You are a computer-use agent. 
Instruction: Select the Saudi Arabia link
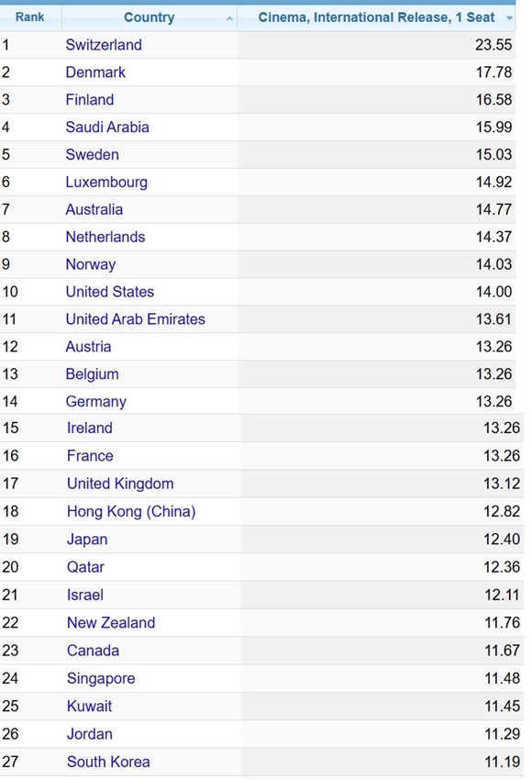click(x=107, y=127)
